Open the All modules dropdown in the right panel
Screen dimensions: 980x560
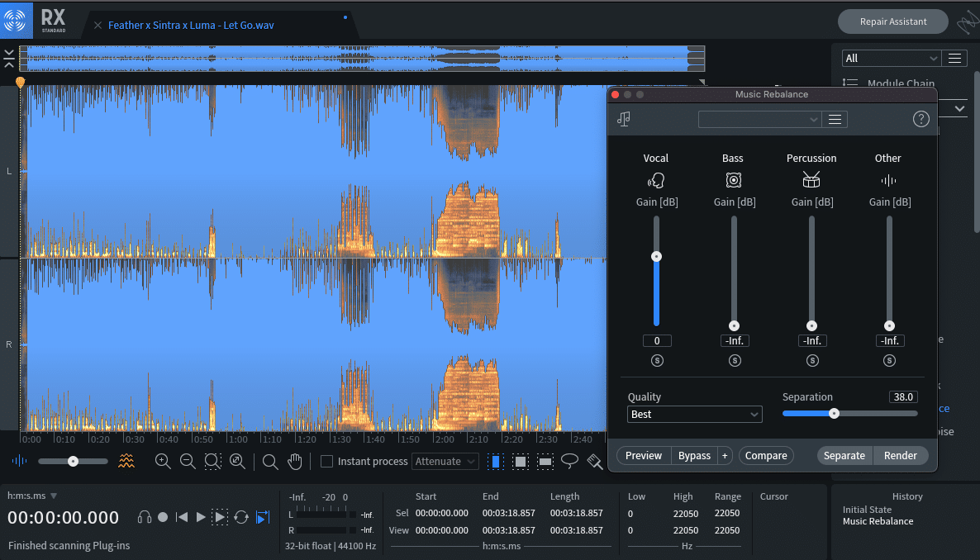tap(891, 58)
